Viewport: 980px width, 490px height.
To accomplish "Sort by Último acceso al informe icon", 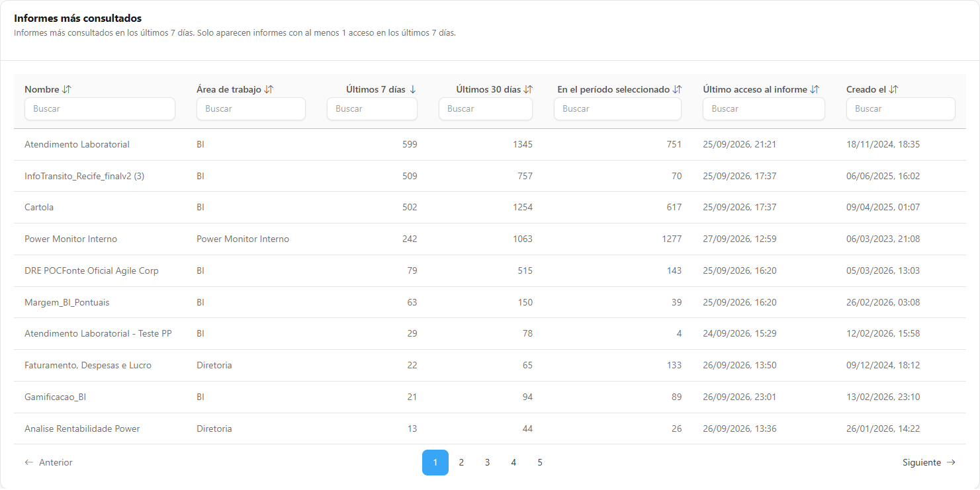I will tap(815, 89).
